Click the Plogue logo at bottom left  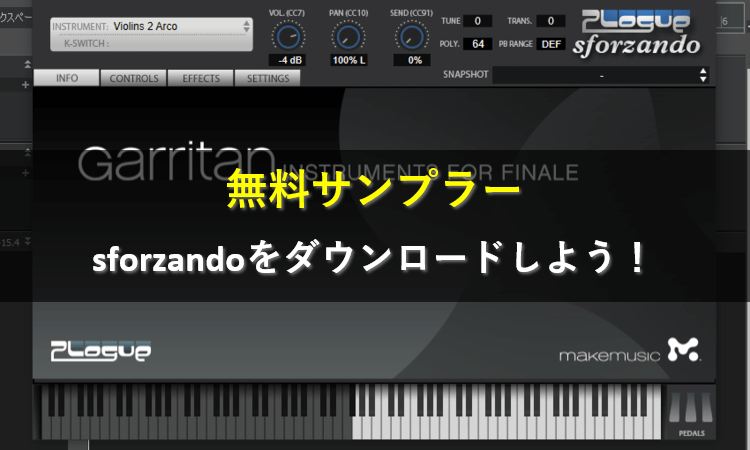[x=101, y=351]
